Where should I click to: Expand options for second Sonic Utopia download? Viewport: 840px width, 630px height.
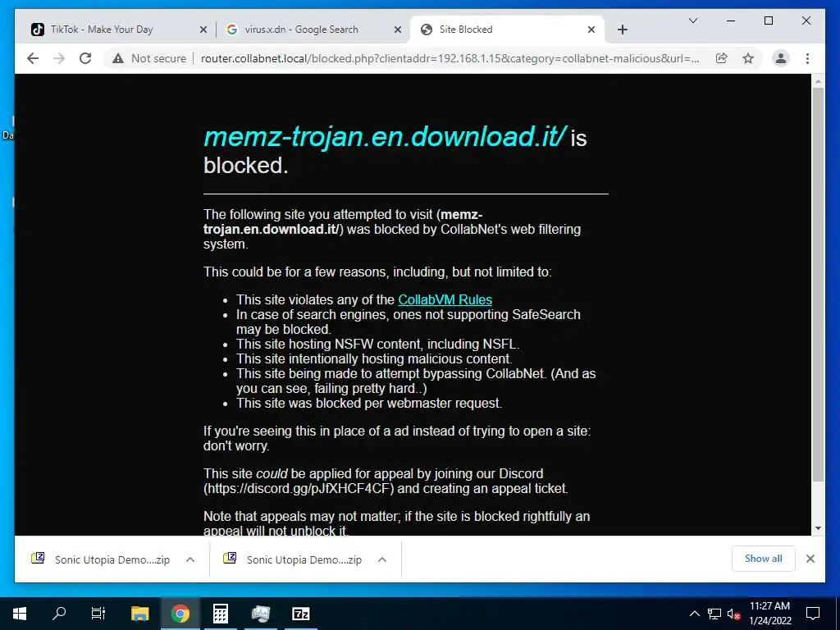tap(382, 559)
